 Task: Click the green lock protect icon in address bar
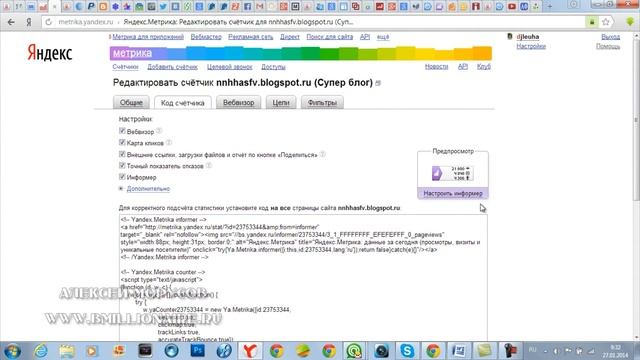tap(592, 22)
